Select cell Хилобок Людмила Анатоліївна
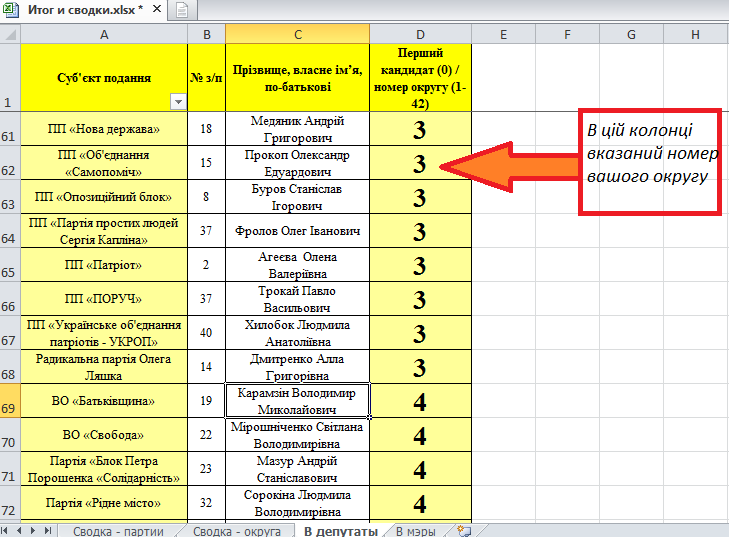Screen dimensions: 729x537 click(x=298, y=332)
